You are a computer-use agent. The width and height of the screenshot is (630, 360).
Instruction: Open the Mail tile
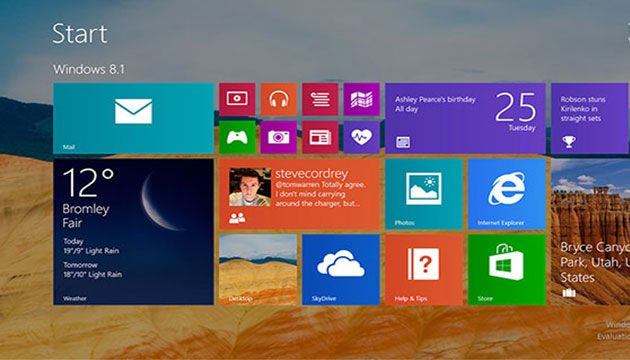pos(133,118)
